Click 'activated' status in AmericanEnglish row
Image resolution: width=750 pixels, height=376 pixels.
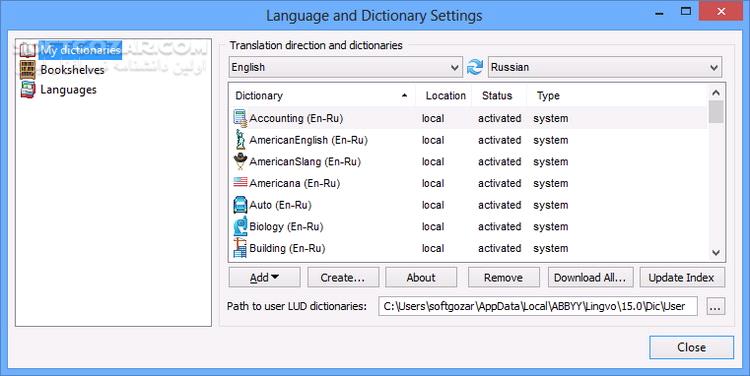(x=499, y=140)
